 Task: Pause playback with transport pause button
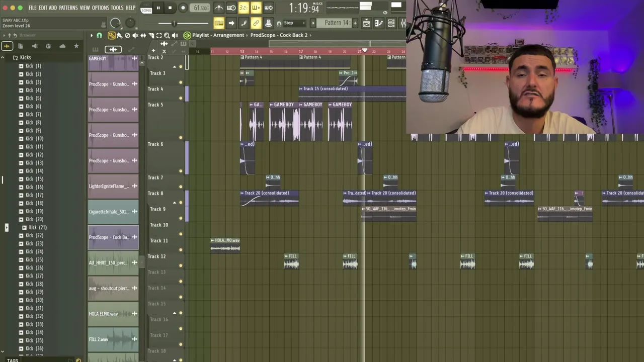[x=158, y=8]
